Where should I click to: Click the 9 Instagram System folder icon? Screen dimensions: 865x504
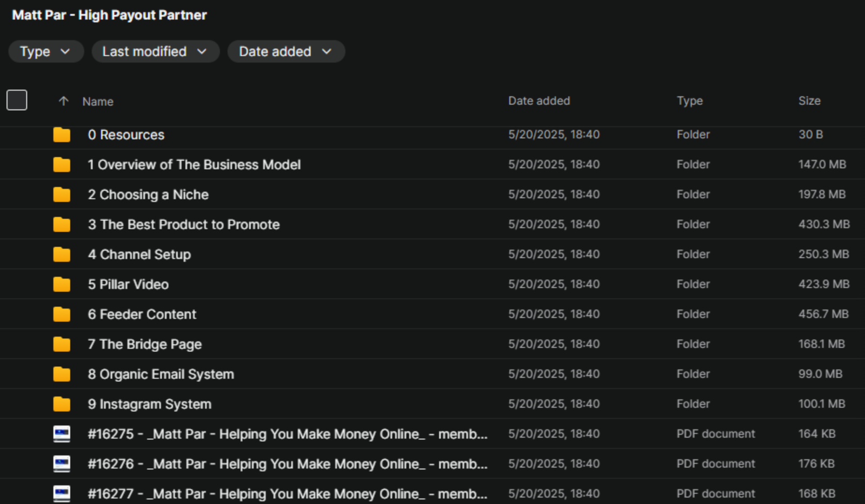(x=62, y=404)
